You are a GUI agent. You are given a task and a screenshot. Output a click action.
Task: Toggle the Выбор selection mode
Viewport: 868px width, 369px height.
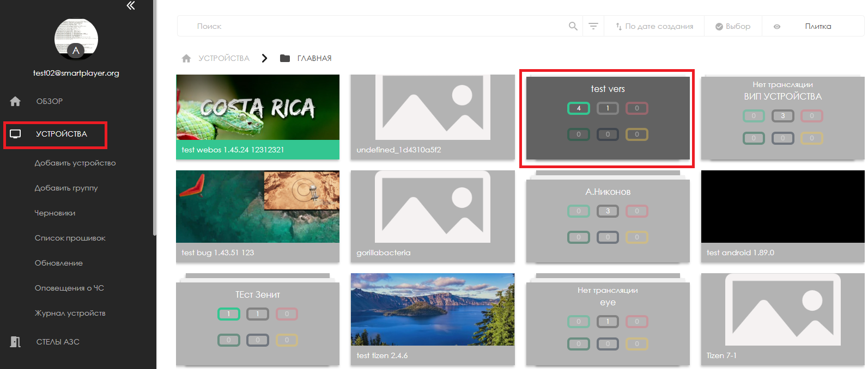click(x=733, y=26)
